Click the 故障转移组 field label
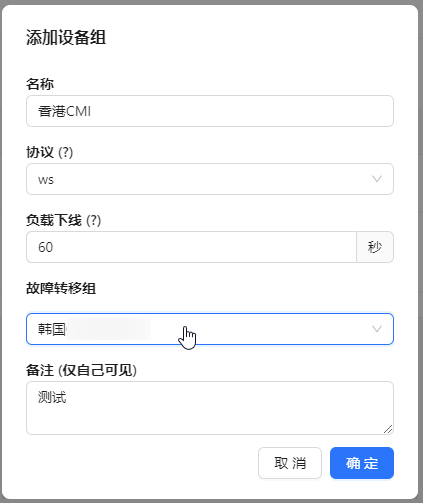Image resolution: width=423 pixels, height=503 pixels. 61,288
